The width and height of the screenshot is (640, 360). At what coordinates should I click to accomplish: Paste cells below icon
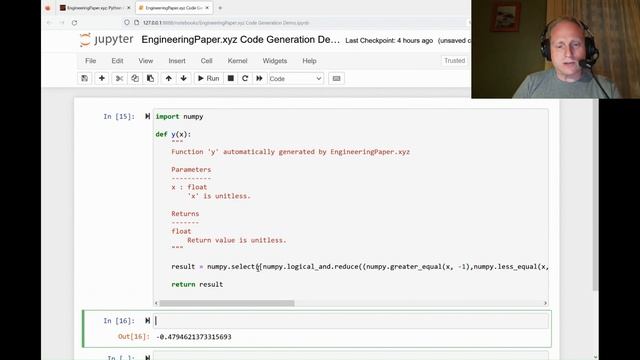tap(150, 78)
